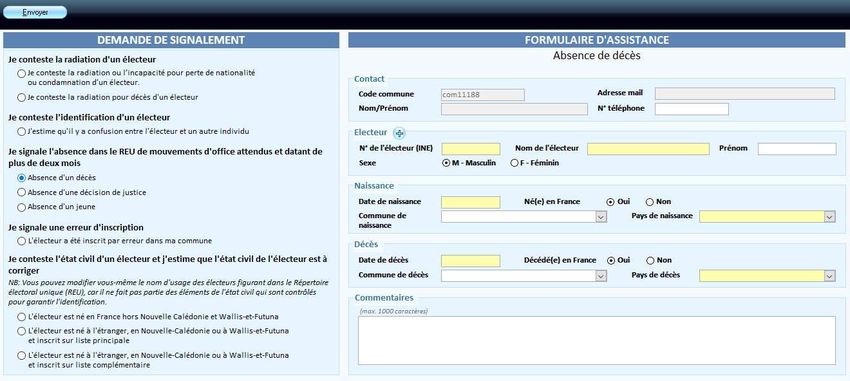Click the DEMANDE DE SIGNALEMENT header
This screenshot has height=381, width=850.
coord(171,40)
